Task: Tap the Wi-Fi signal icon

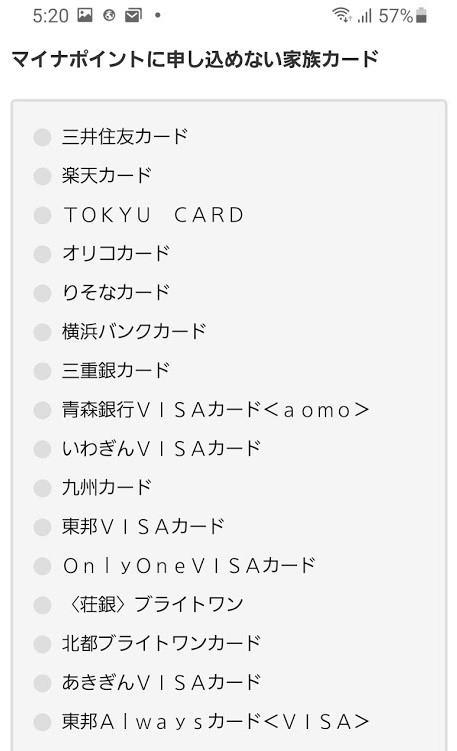Action: point(342,15)
